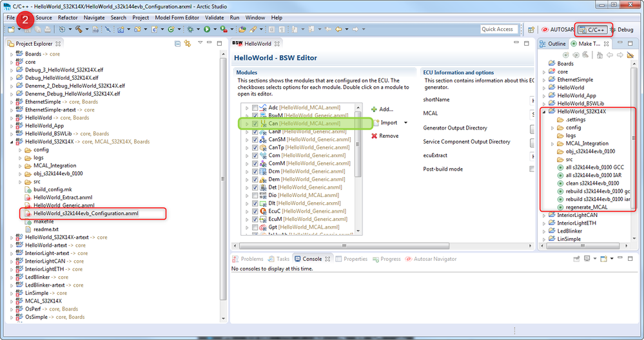Click the red X Remove icon

[374, 136]
